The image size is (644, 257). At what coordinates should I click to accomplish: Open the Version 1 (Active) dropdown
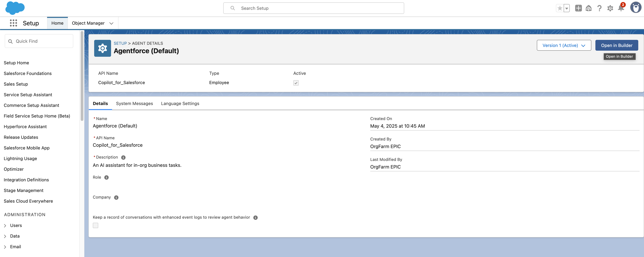pyautogui.click(x=564, y=45)
